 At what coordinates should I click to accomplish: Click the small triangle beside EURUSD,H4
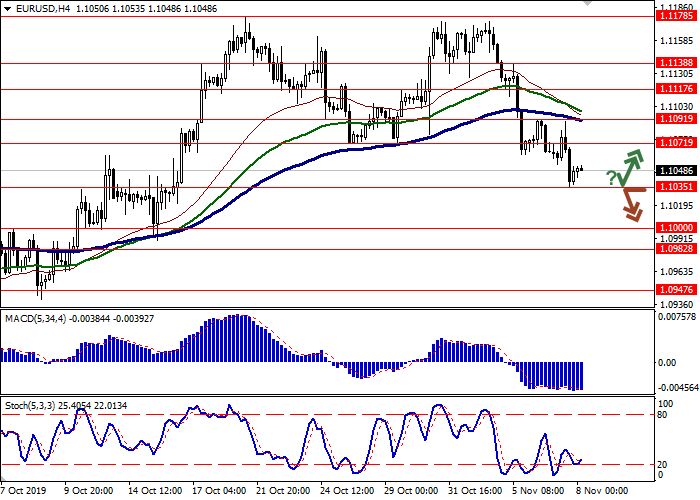pyautogui.click(x=6, y=8)
